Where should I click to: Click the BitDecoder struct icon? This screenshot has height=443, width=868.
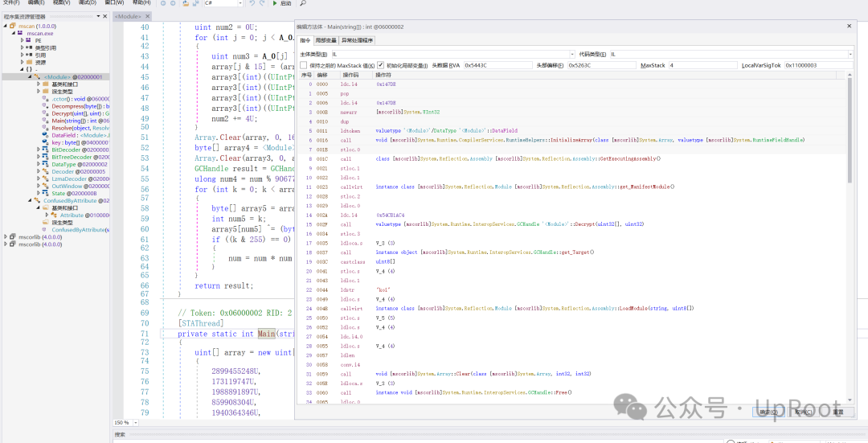(x=46, y=150)
